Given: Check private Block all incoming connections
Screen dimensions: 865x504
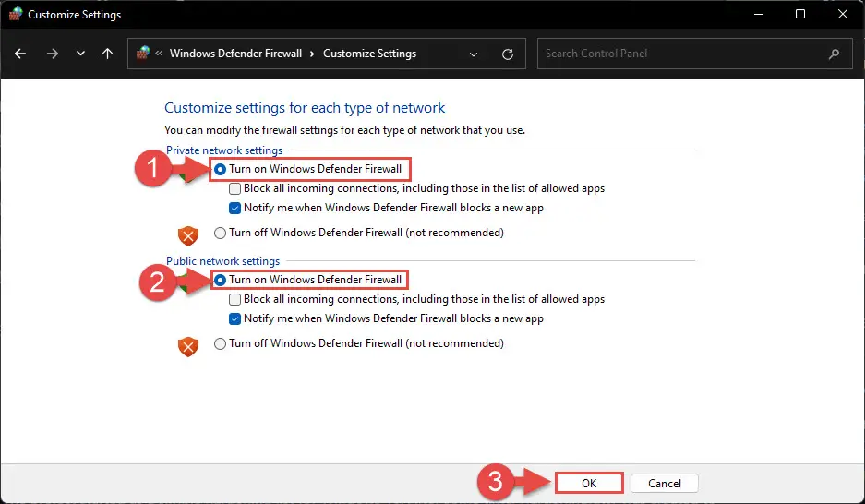Looking at the screenshot, I should [x=235, y=188].
